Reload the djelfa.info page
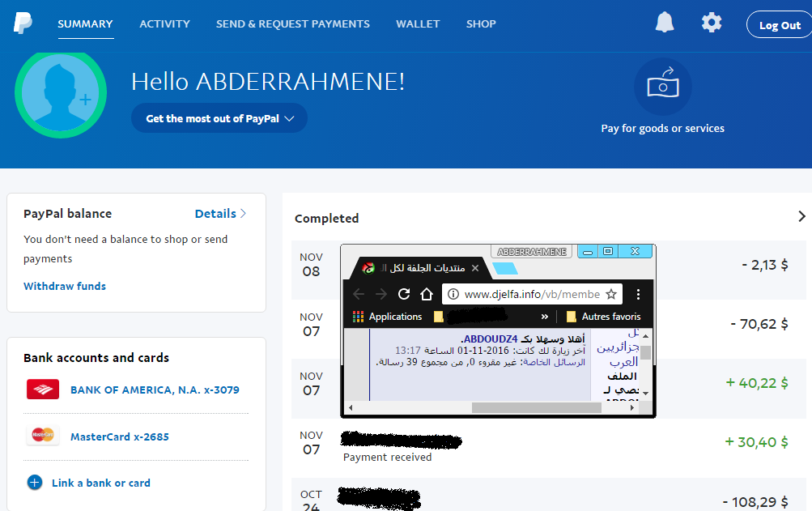812x511 pixels. (x=404, y=294)
